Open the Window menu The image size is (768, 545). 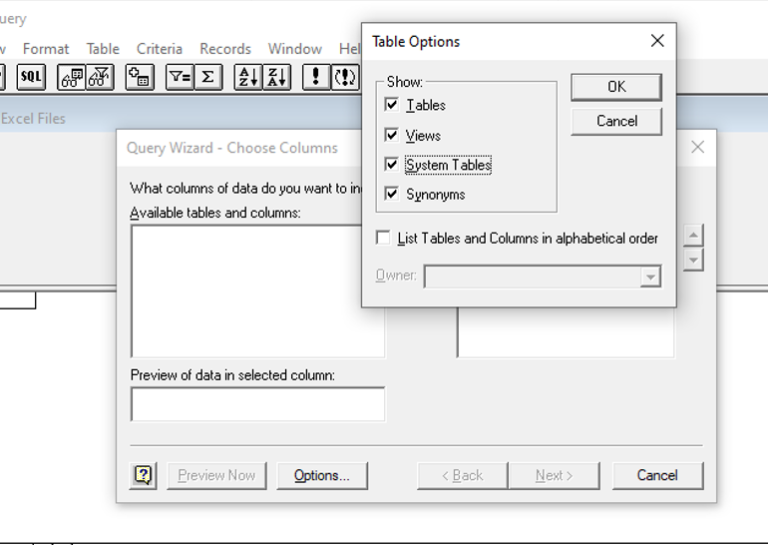[295, 49]
